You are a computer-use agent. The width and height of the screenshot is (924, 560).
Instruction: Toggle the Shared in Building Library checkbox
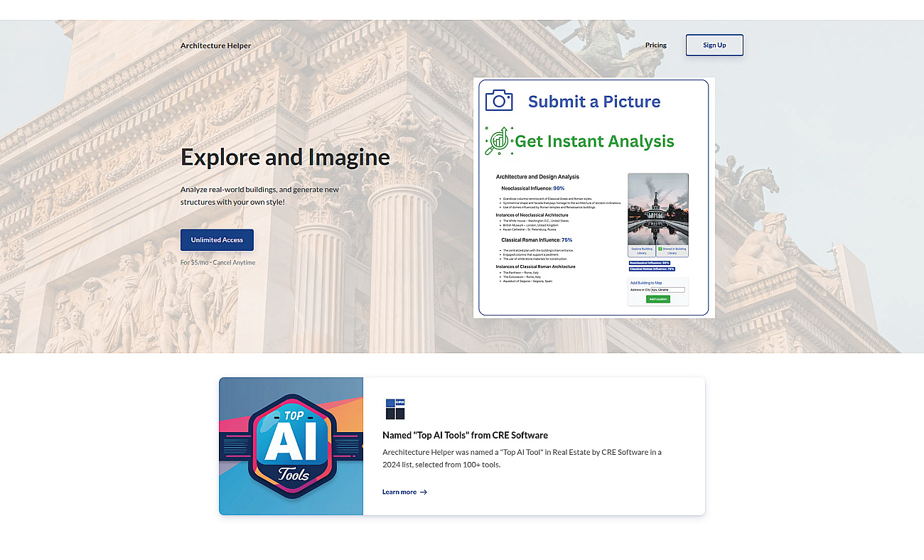coord(660,249)
